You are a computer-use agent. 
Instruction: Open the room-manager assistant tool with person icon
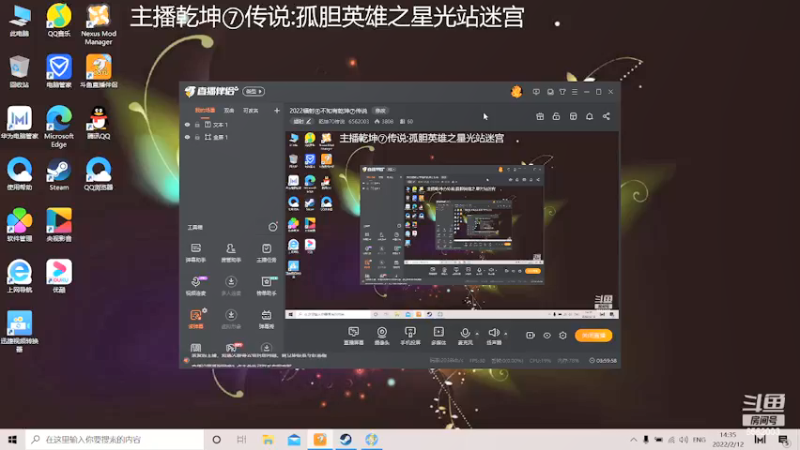pyautogui.click(x=231, y=253)
